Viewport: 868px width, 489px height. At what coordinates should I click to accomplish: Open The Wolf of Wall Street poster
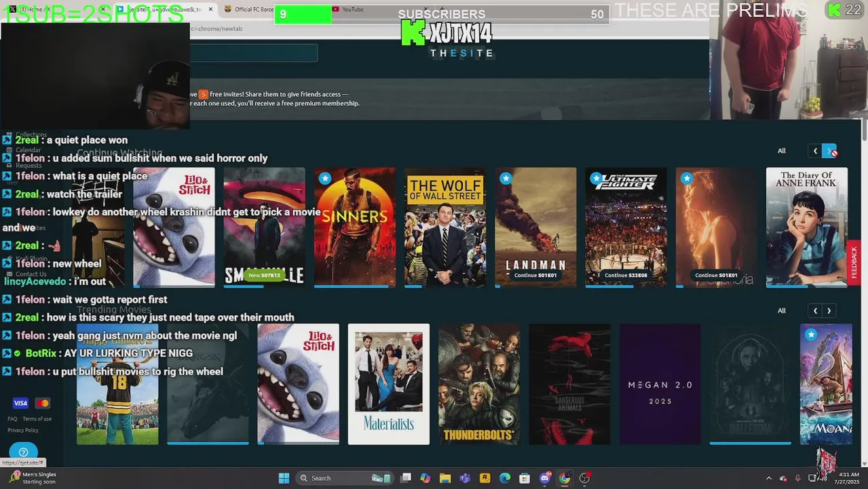point(445,227)
